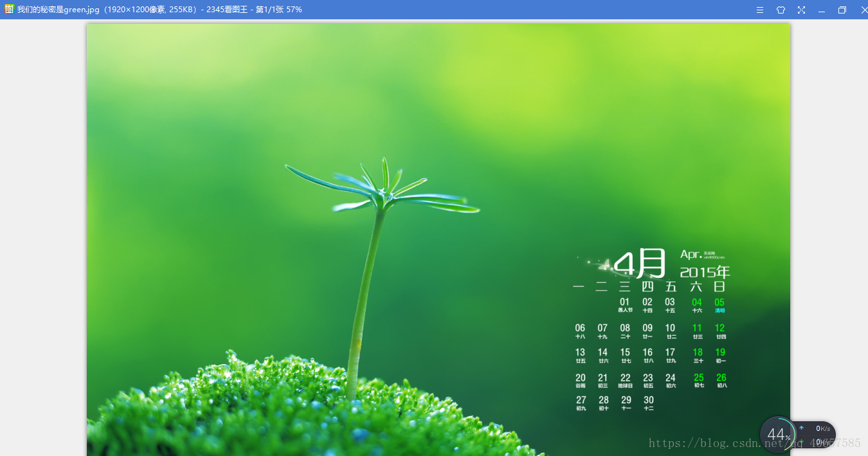Click the displayed green seedling photo

tap(439, 240)
